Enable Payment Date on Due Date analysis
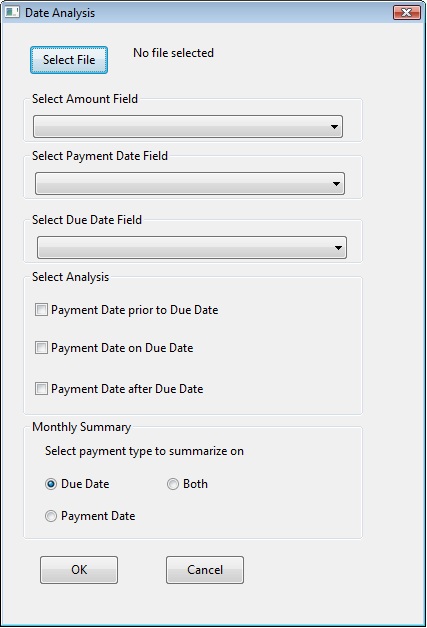 coord(41,348)
